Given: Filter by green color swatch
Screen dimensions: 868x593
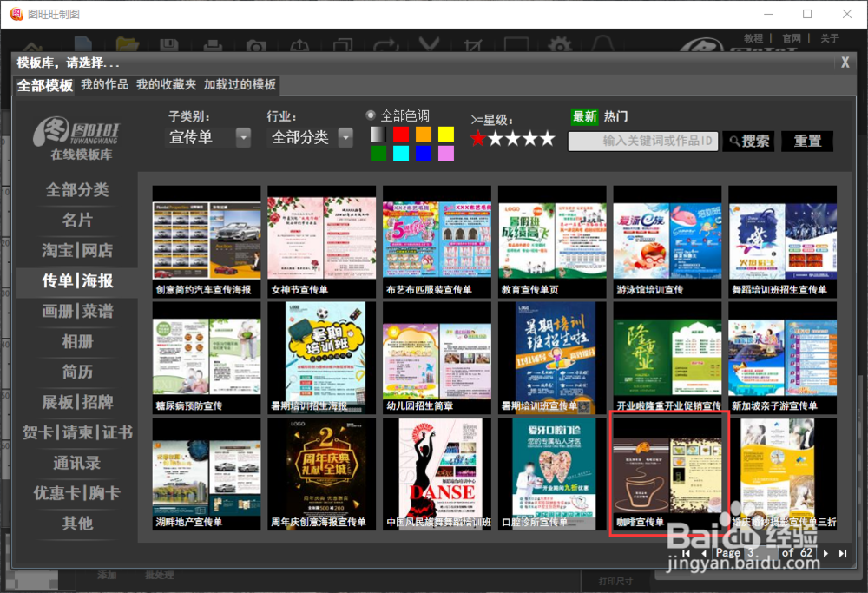Looking at the screenshot, I should click(x=378, y=154).
